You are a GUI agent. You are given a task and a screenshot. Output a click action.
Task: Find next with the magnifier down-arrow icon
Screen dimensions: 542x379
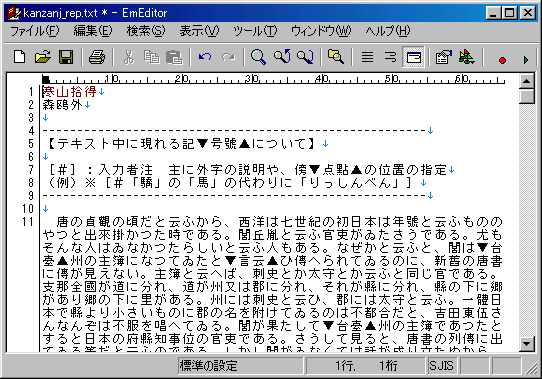(305, 57)
